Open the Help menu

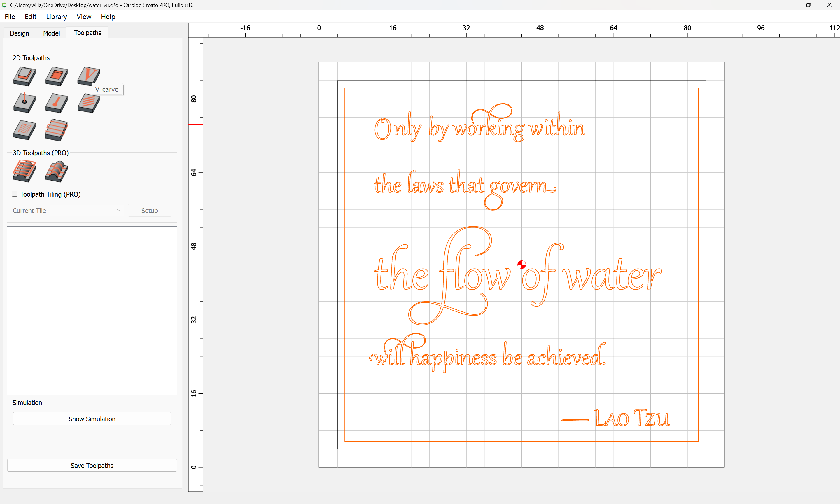[108, 16]
